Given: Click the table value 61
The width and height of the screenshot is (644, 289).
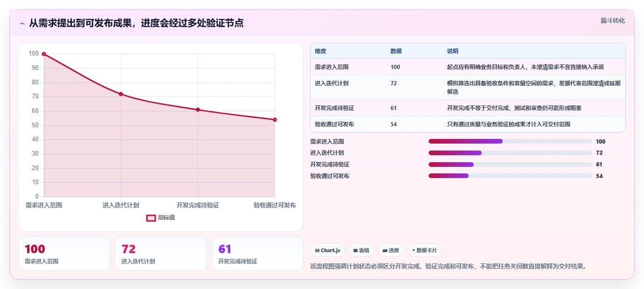Looking at the screenshot, I should tap(394, 108).
